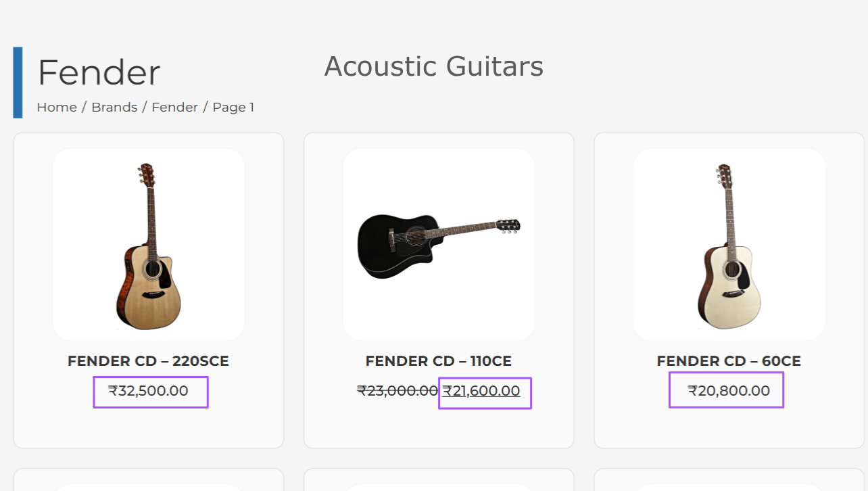Click the large Fender page heading

99,73
